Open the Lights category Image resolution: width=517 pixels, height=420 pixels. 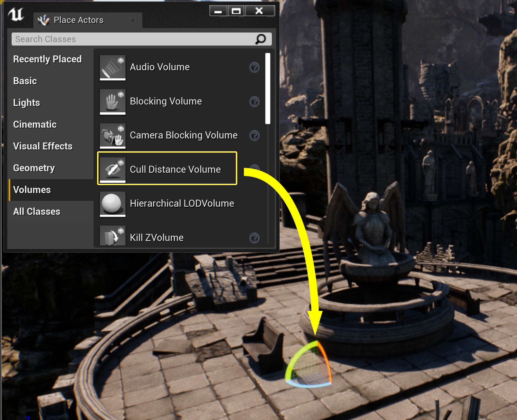click(x=26, y=103)
